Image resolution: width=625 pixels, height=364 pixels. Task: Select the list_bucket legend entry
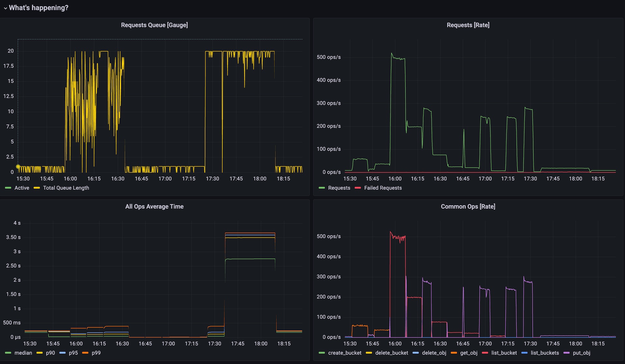[x=504, y=353]
